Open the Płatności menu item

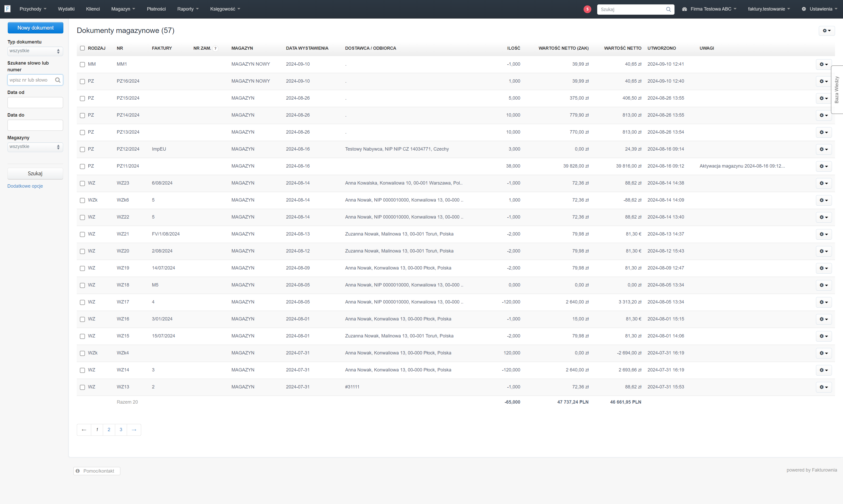(x=156, y=9)
